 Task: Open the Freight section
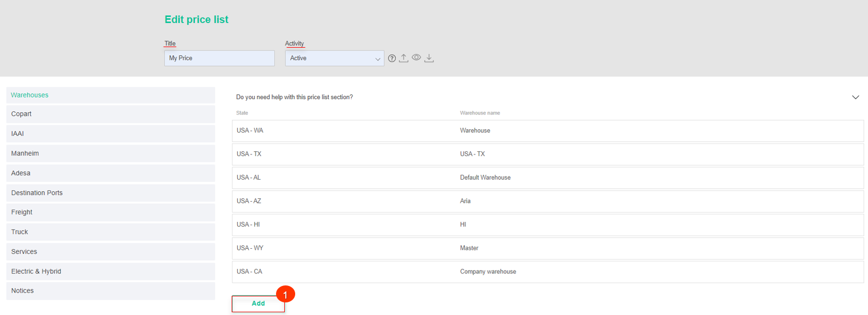coord(111,212)
